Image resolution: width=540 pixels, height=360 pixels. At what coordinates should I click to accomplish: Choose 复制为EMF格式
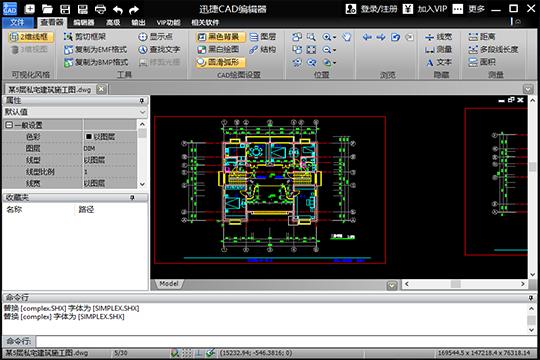[96, 49]
